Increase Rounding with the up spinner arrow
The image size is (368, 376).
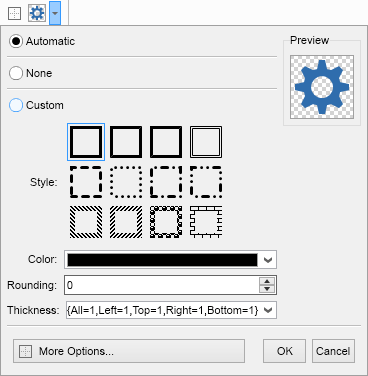pyautogui.click(x=267, y=281)
